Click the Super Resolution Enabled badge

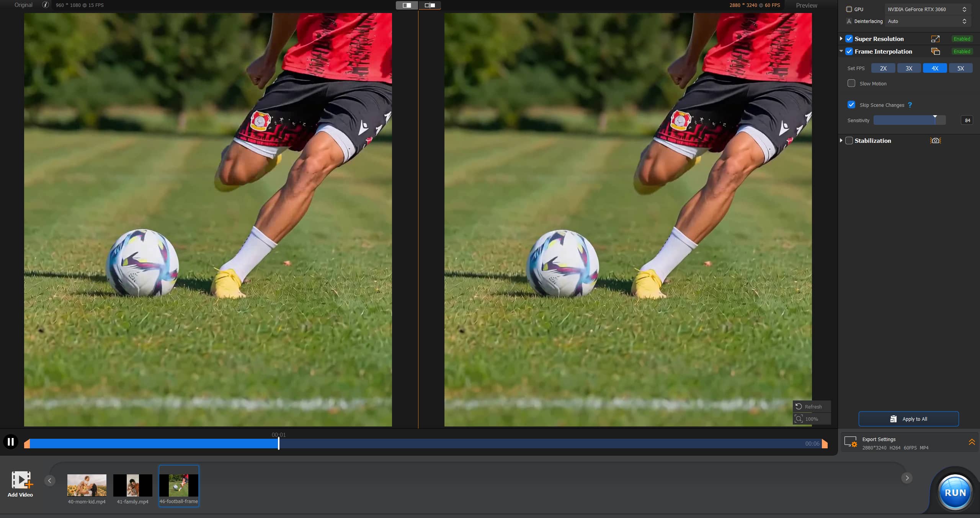pyautogui.click(x=962, y=39)
